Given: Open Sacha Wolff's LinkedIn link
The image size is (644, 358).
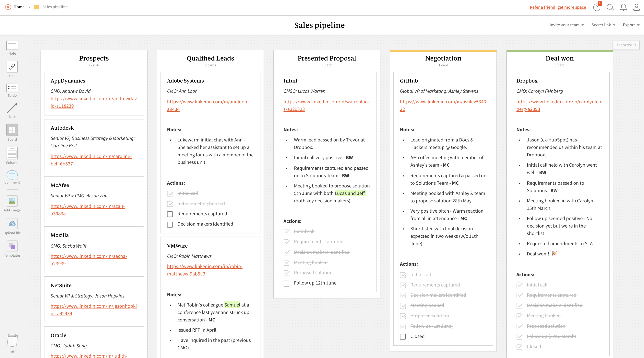Looking at the screenshot, I should point(89,260).
